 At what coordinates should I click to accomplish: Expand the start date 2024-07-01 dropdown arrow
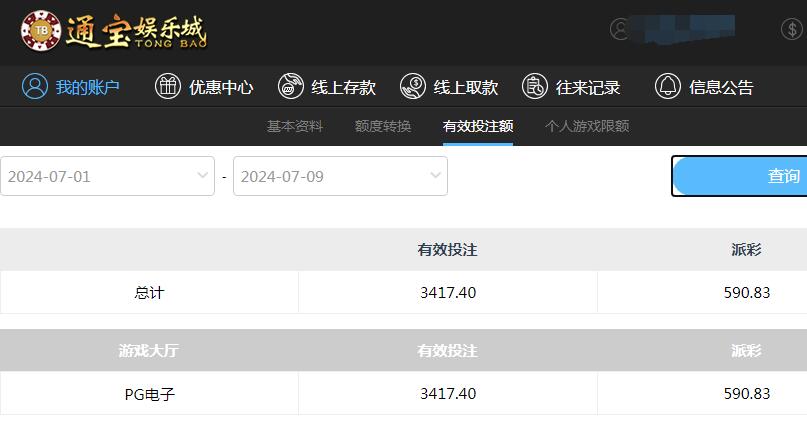click(203, 176)
